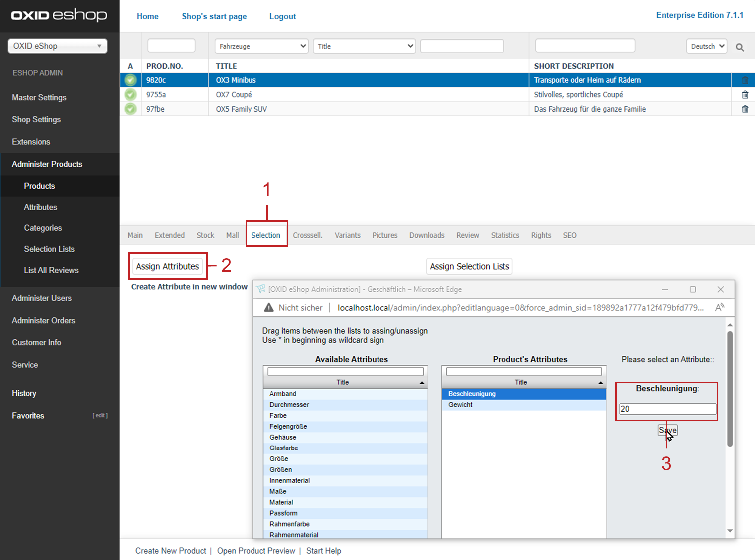Select Passform in Available Attributes
The image size is (755, 560).
346,513
